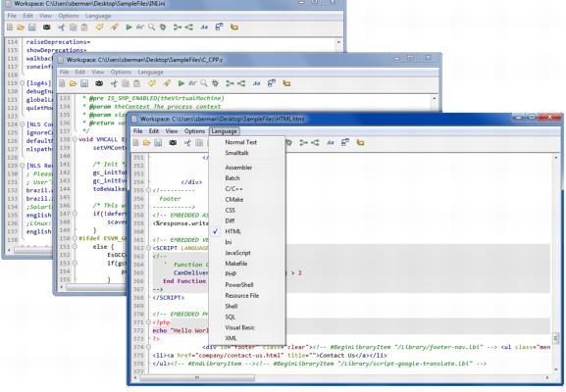Click the scroll-up arrow in the HTML.html editor
Viewport: 566px width, 392px height.
click(x=556, y=158)
